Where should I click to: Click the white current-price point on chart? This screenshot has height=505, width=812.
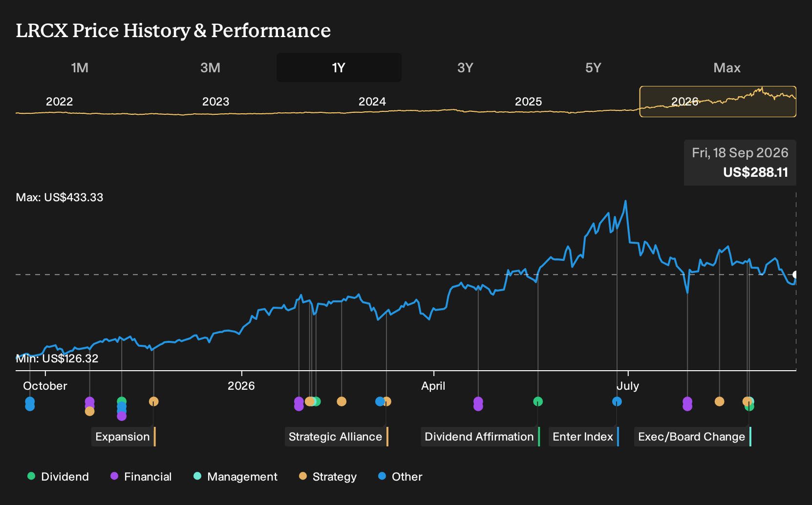[795, 274]
